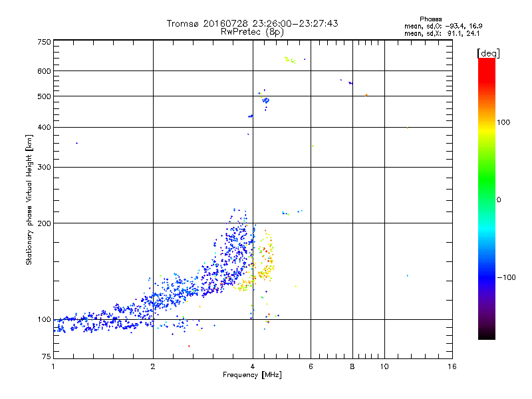
Task: Click the y-axis tick label '400'
Action: pos(44,128)
